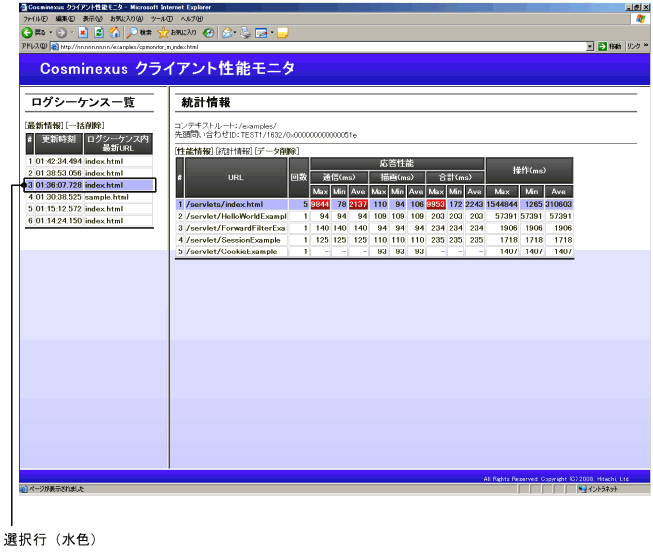Click URL /servlet/CookieExample row
Screen dimensions: 653x553
[x=232, y=252]
